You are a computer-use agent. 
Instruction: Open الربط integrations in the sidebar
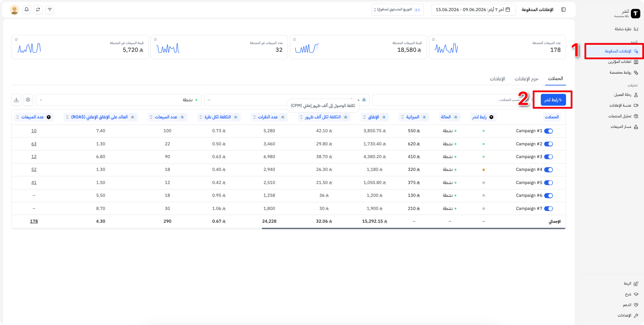tap(631, 284)
